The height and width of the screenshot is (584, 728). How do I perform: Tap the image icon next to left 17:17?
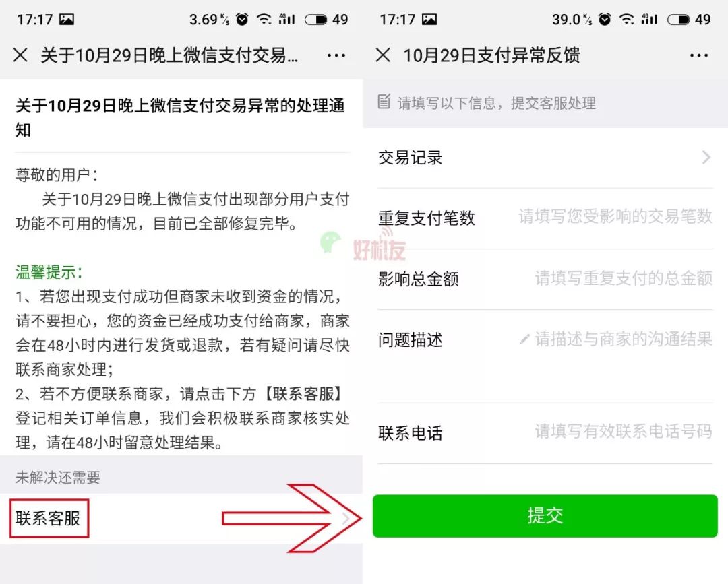point(67,20)
